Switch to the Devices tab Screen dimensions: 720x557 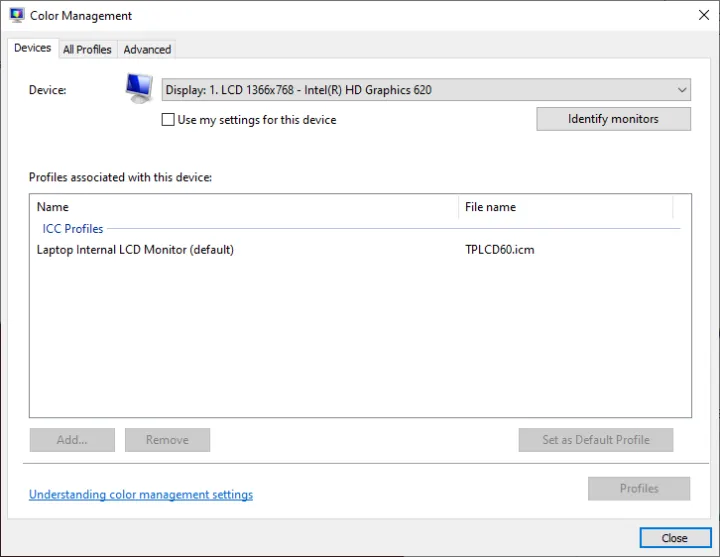(33, 48)
